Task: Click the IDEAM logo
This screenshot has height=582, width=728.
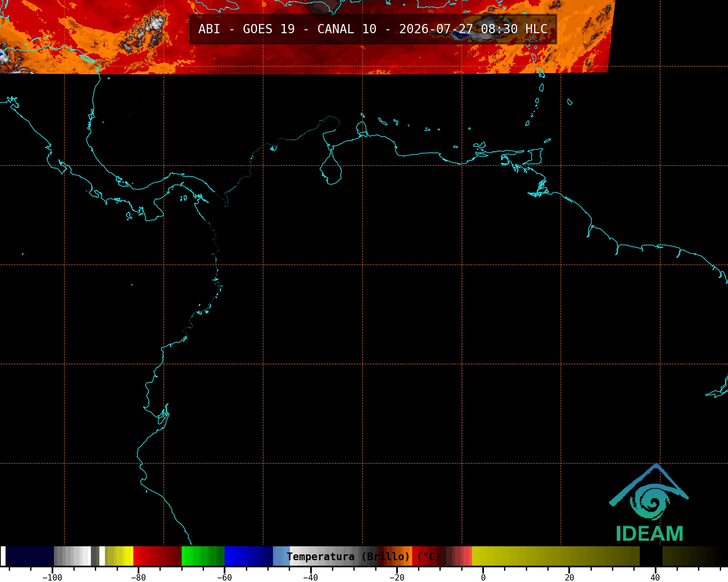Action: tap(649, 503)
